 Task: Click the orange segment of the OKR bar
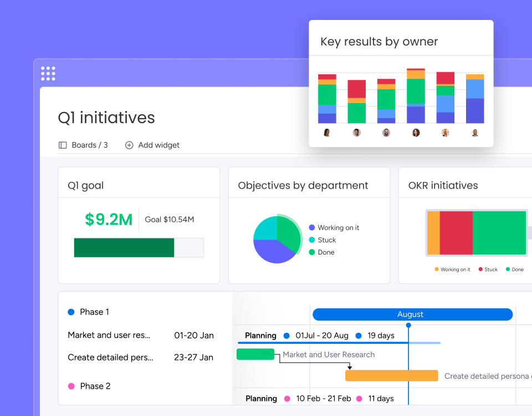point(433,233)
